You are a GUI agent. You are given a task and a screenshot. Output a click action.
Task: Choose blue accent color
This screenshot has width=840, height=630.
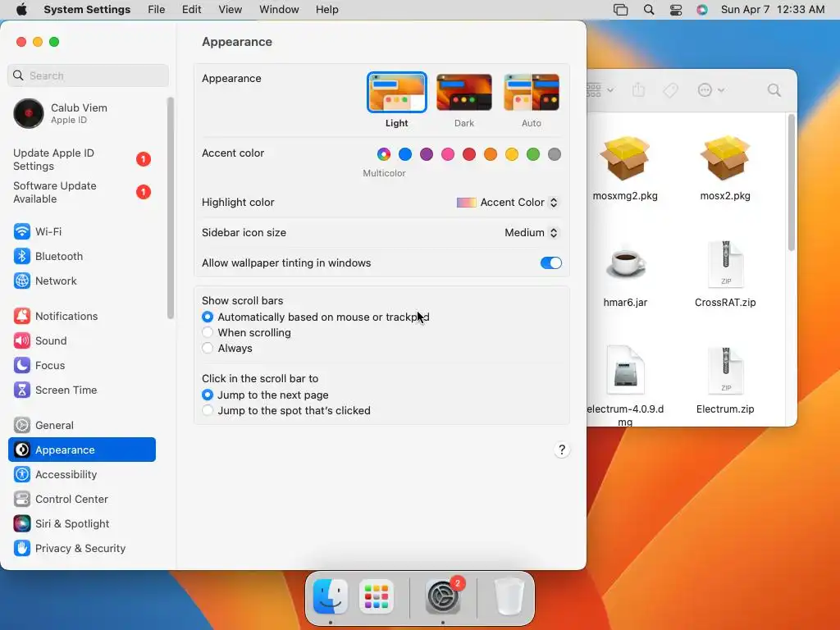point(405,154)
